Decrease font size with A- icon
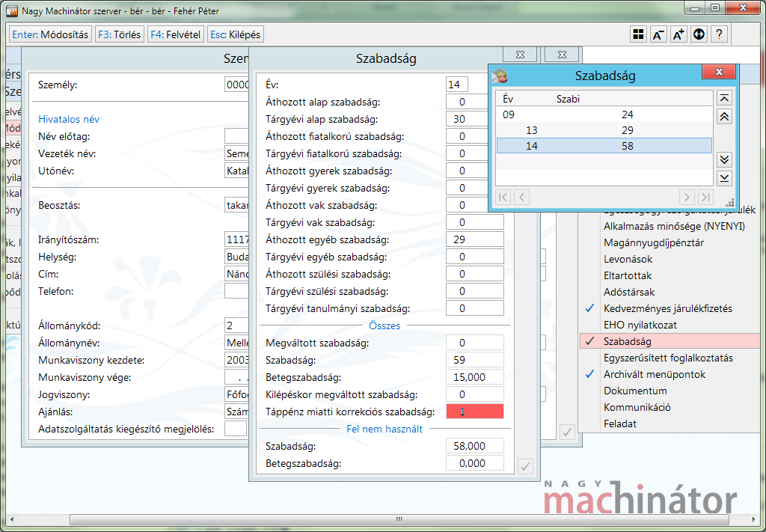 pos(658,34)
